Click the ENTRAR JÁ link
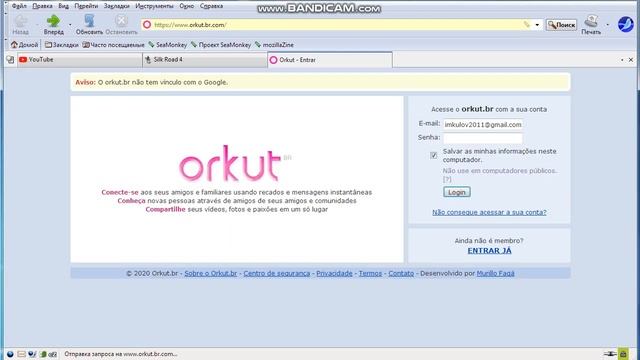Image resolution: width=640 pixels, height=360 pixels. (x=489, y=251)
